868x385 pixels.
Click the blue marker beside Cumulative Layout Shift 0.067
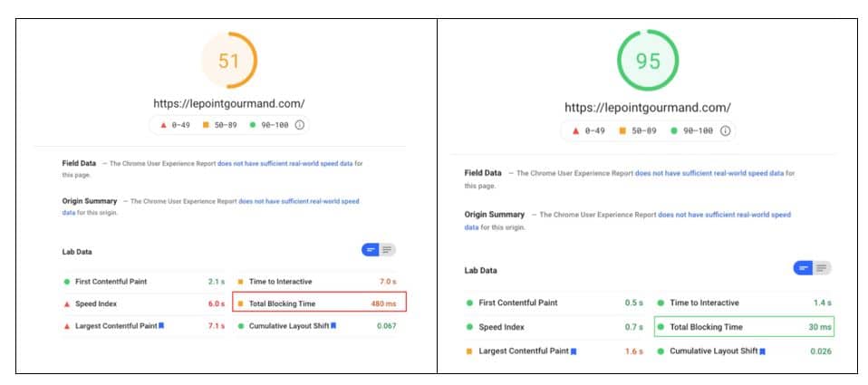point(333,325)
